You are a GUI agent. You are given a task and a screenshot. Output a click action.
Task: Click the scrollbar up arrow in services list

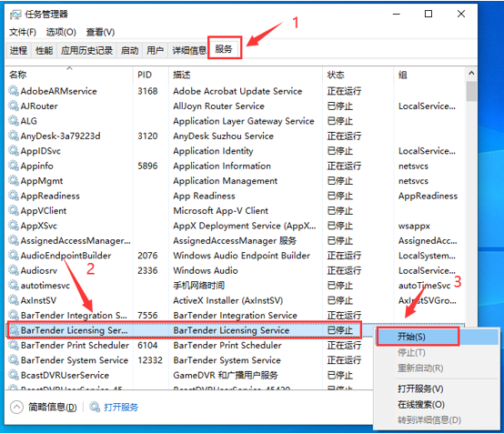[471, 74]
